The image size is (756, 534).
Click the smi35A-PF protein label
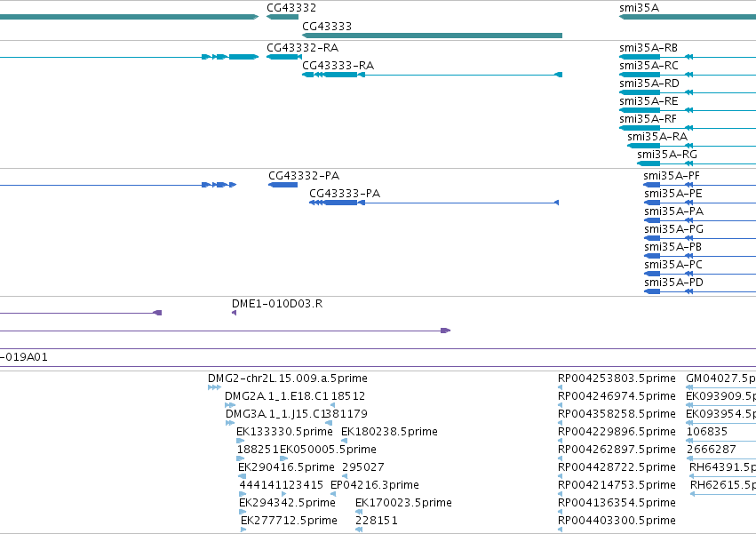(672, 176)
